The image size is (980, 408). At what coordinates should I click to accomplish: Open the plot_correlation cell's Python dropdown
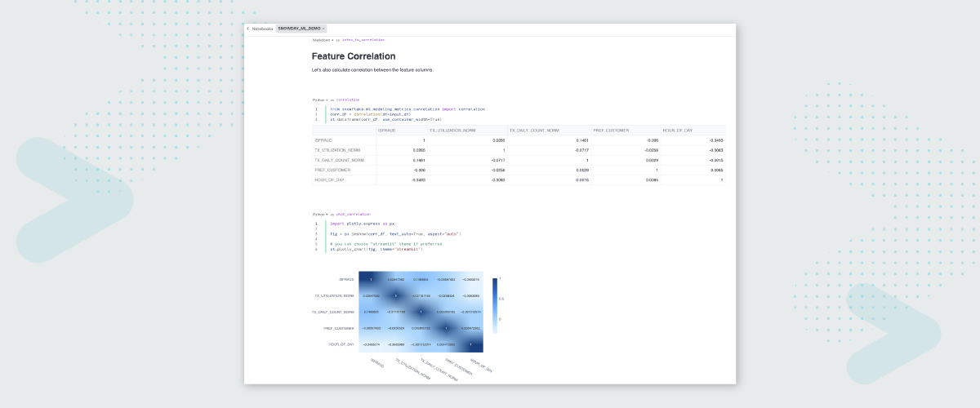tap(320, 214)
